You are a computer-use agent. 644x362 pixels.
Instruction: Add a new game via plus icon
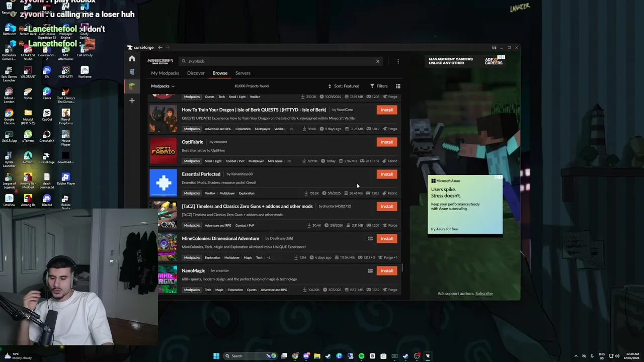point(132,101)
